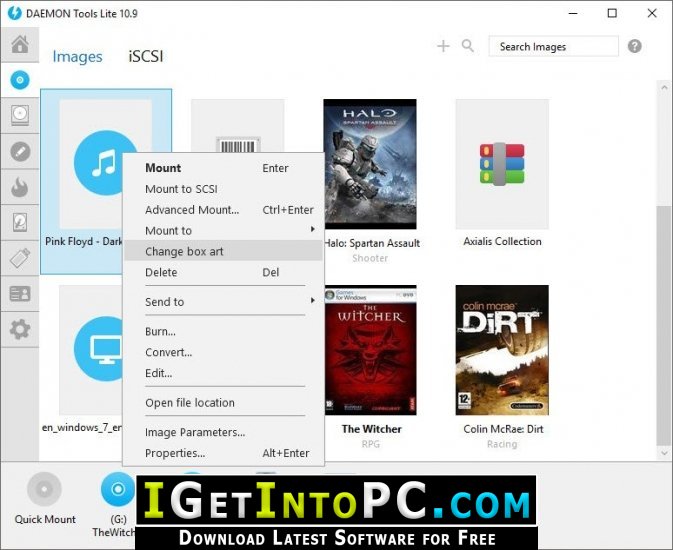Open the contacts card sidebar icon
The image size is (673, 550).
click(x=20, y=294)
